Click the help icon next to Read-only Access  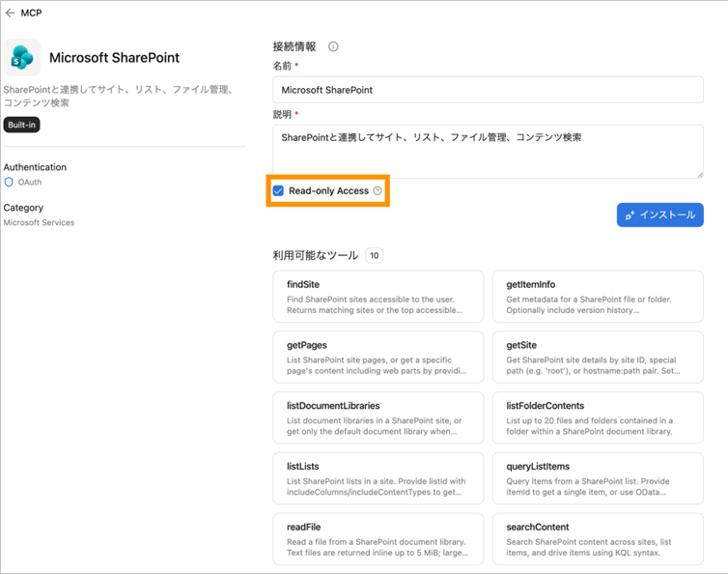[x=378, y=190]
